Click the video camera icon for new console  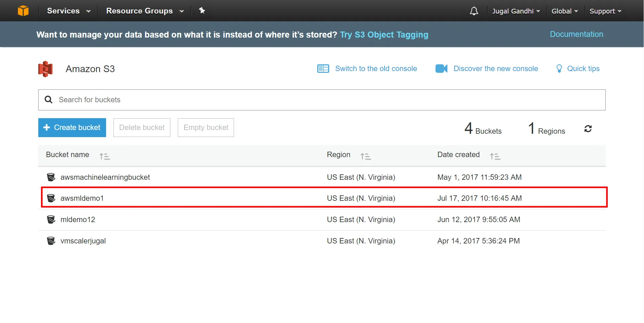(x=441, y=69)
